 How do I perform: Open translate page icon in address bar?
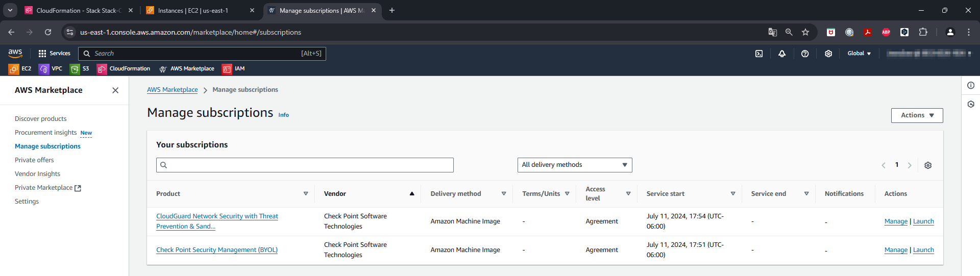coord(773,32)
